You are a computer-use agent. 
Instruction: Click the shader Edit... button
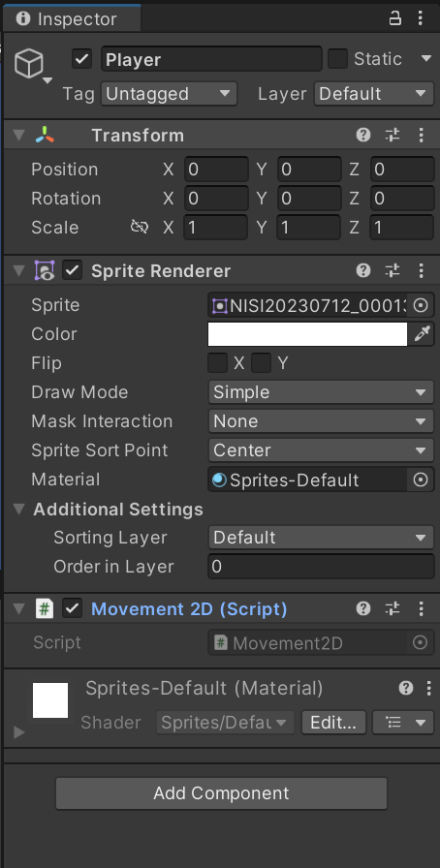[333, 723]
